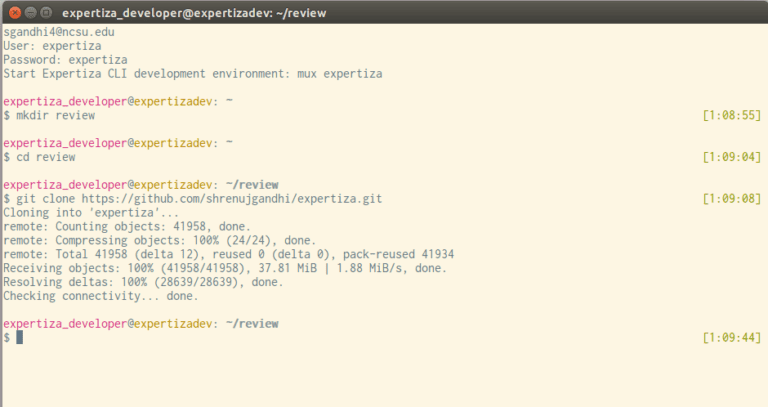
Task: Click the [1:09:08] timestamp
Action: (732, 199)
